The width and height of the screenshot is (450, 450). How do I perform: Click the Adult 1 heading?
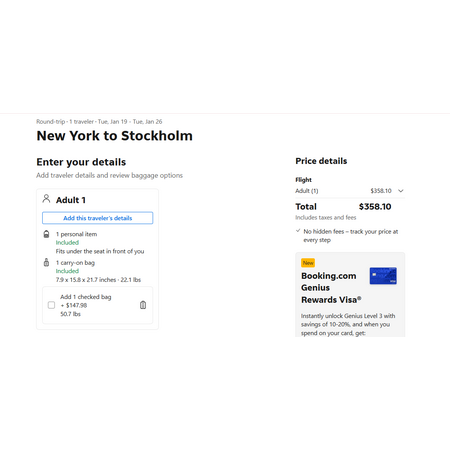pyautogui.click(x=71, y=200)
